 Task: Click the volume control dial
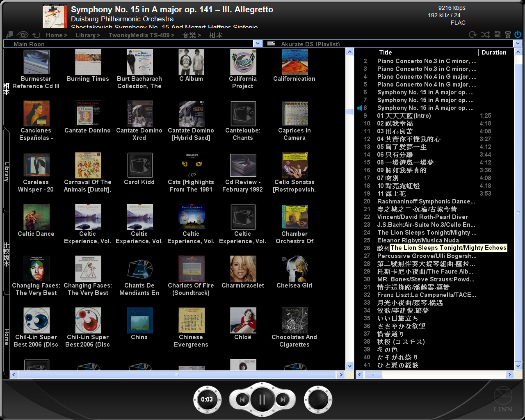tap(318, 399)
